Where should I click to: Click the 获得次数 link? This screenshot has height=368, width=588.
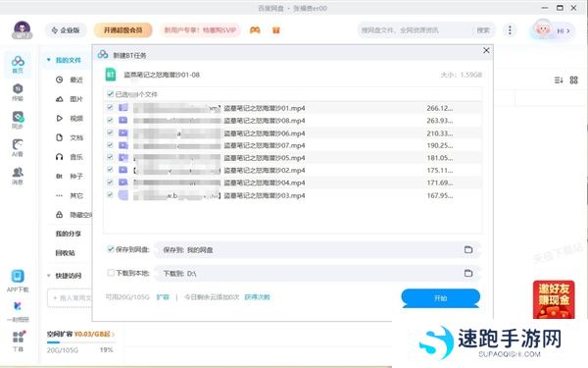tap(257, 297)
